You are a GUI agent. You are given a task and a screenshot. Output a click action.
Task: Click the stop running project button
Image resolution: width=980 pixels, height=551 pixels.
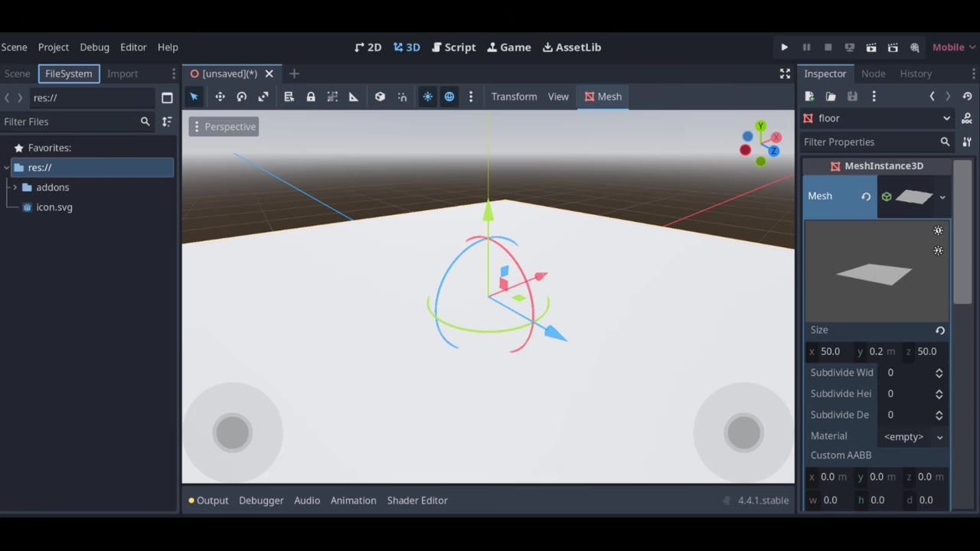pos(828,47)
